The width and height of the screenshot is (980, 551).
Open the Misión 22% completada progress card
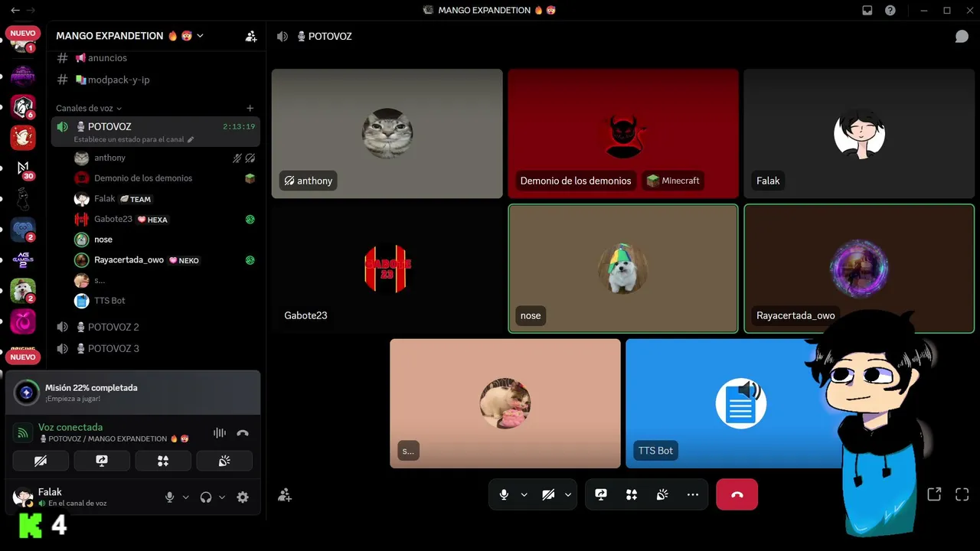[x=132, y=393]
